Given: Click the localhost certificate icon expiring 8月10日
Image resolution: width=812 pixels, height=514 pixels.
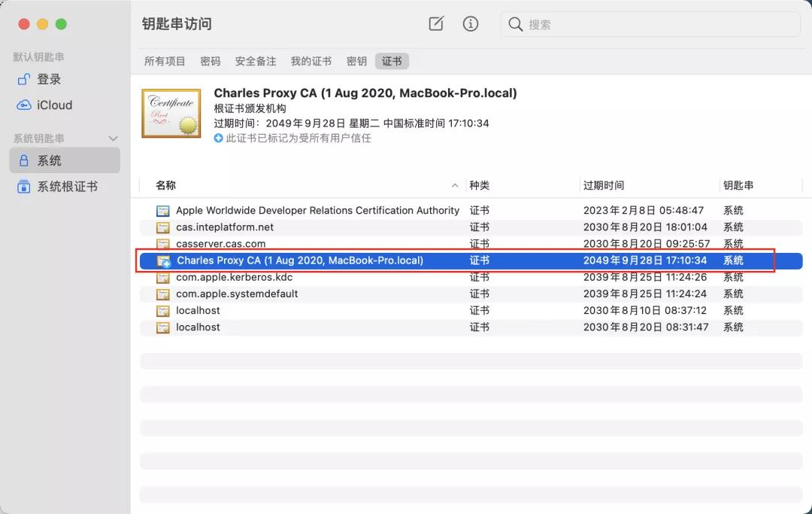Looking at the screenshot, I should [163, 311].
